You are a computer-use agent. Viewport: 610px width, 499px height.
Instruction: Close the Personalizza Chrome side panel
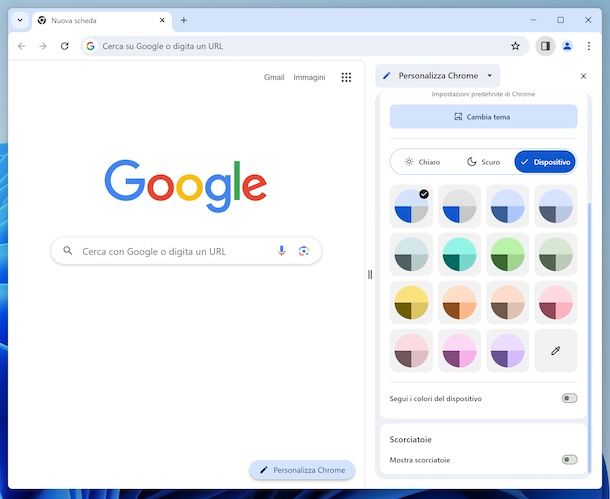click(x=583, y=76)
